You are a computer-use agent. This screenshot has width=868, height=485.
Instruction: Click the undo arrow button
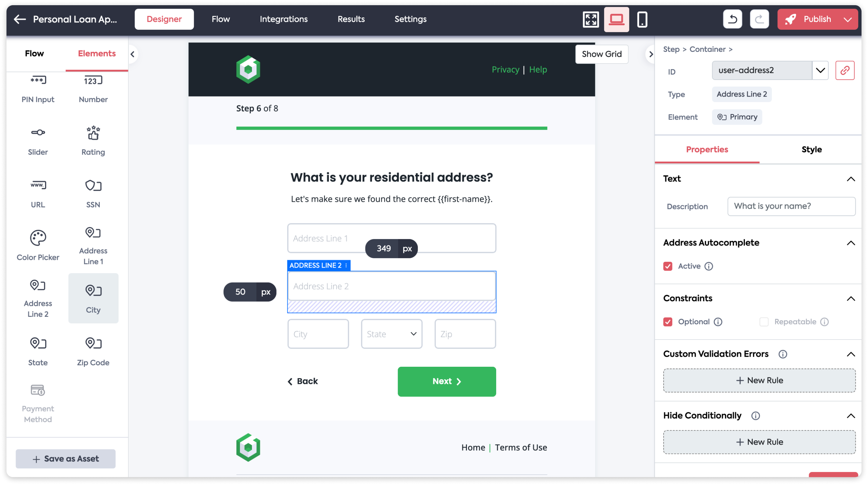coord(733,19)
